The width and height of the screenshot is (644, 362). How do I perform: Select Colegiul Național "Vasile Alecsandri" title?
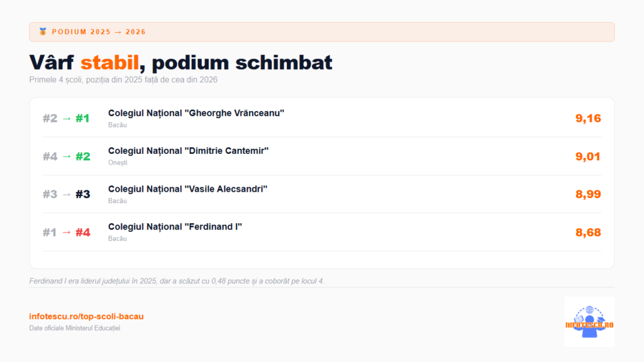187,189
